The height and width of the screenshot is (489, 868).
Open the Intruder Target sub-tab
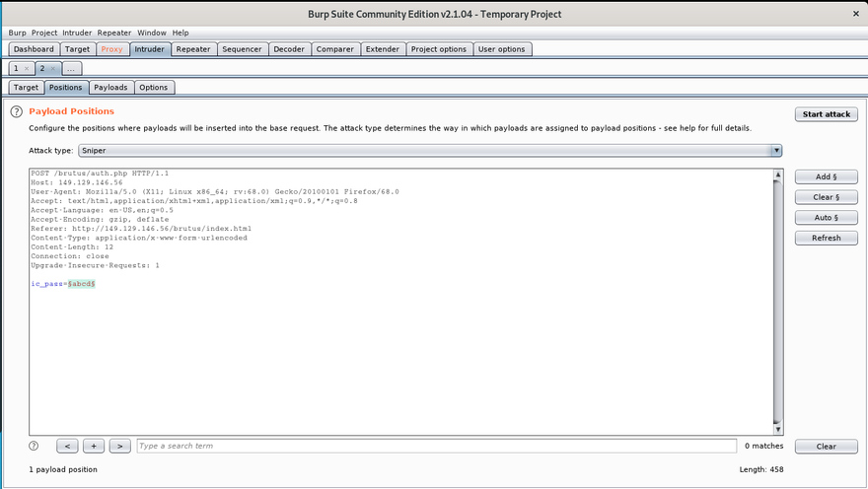click(26, 88)
